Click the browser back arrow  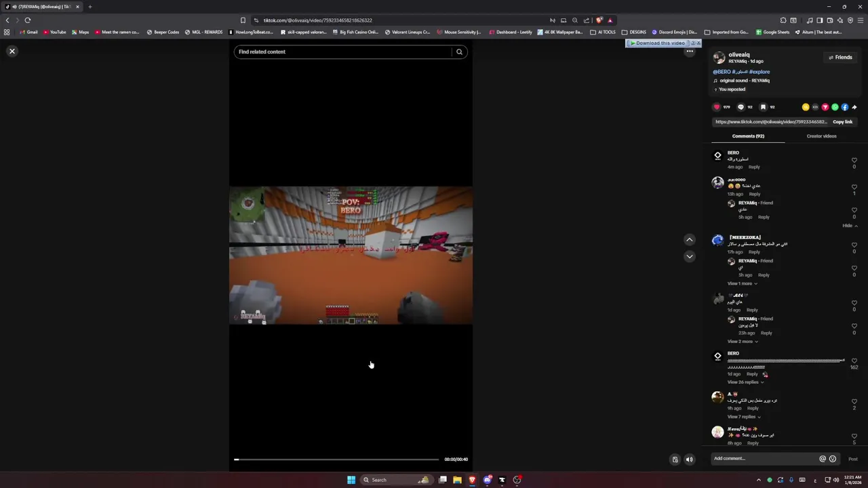pyautogui.click(x=7, y=20)
